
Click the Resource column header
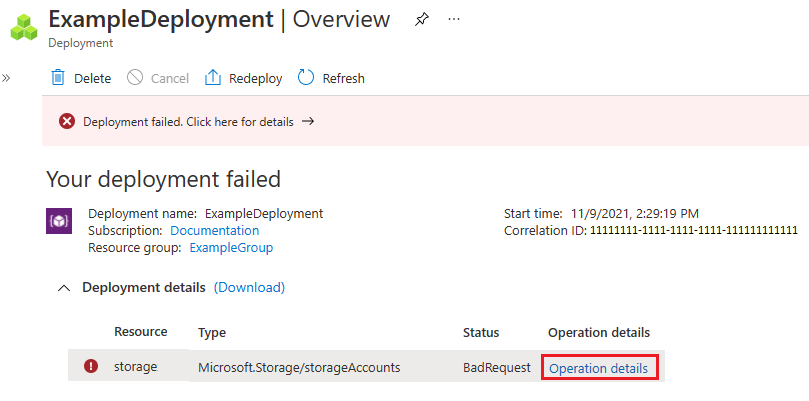[140, 332]
